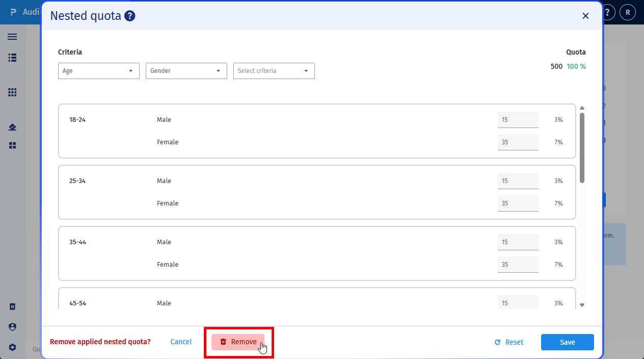Open the help circle in the top bar
Image resolution: width=644 pixels, height=359 pixels.
click(x=606, y=12)
